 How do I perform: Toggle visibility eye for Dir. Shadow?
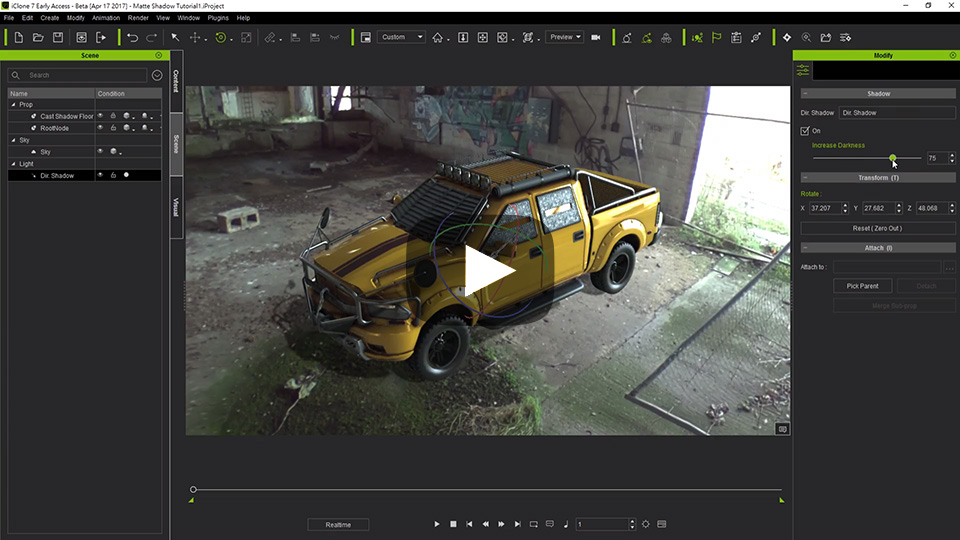[100, 175]
